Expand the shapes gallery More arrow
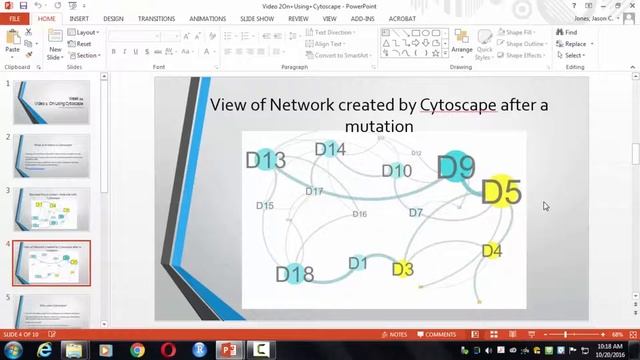Image resolution: width=640 pixels, height=360 pixels. click(x=445, y=53)
